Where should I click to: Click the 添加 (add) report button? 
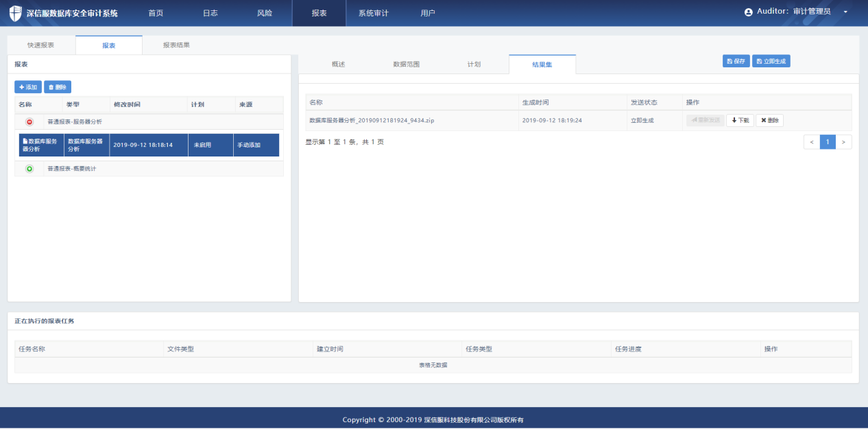click(28, 87)
